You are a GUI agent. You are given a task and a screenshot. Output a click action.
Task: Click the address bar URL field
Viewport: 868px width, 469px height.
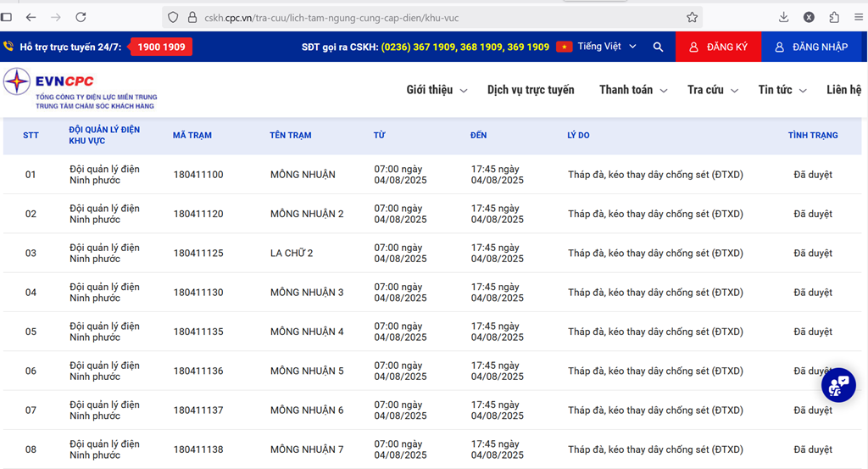pos(424,17)
